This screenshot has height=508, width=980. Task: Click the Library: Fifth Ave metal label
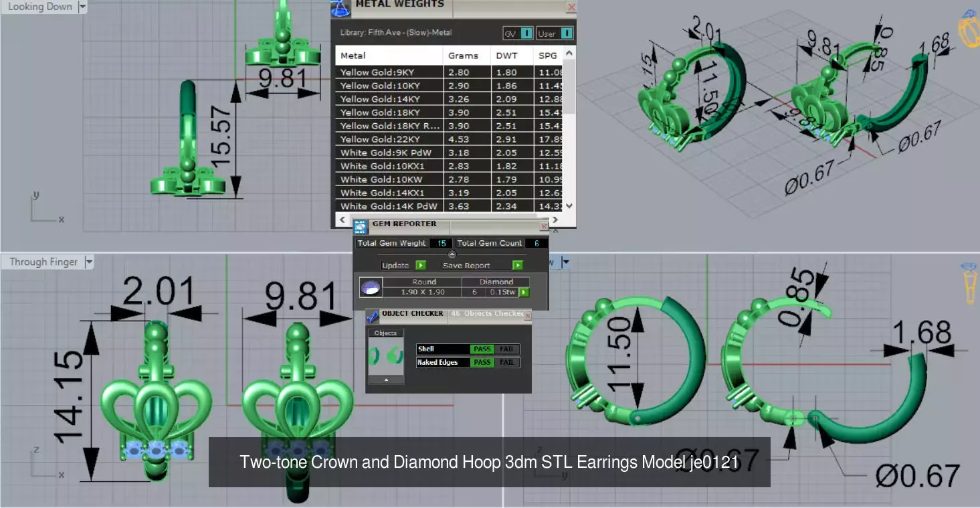[396, 32]
